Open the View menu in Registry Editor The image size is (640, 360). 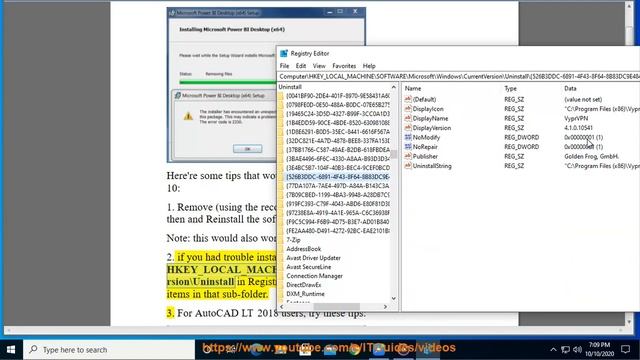[319, 66]
